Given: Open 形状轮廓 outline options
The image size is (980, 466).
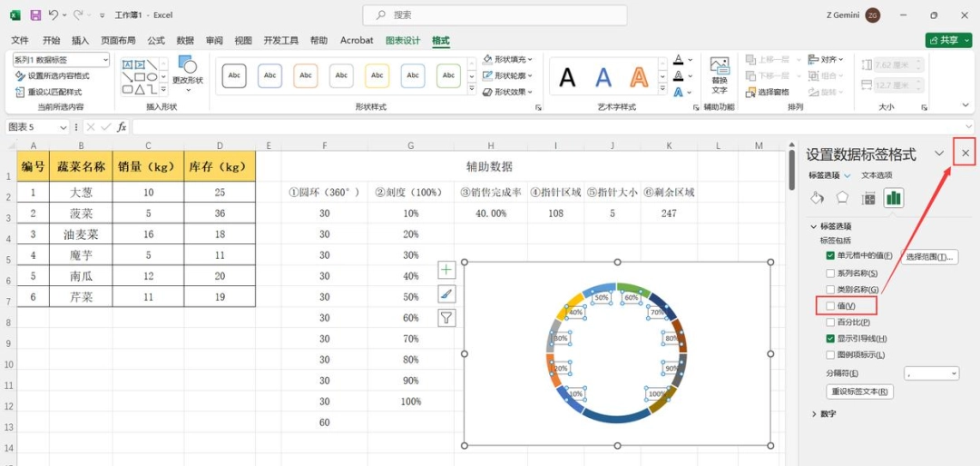Looking at the screenshot, I should [x=507, y=75].
